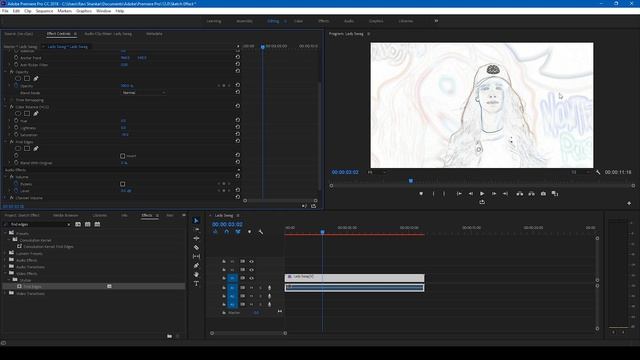
Task: Pick the pen mask tool under Find Edges
Action: (36, 149)
